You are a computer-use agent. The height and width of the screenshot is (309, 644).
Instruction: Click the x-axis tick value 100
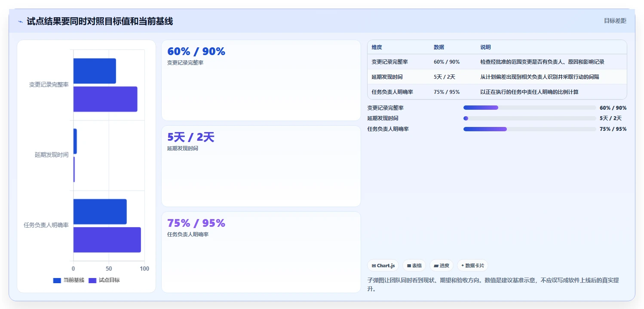point(144,269)
